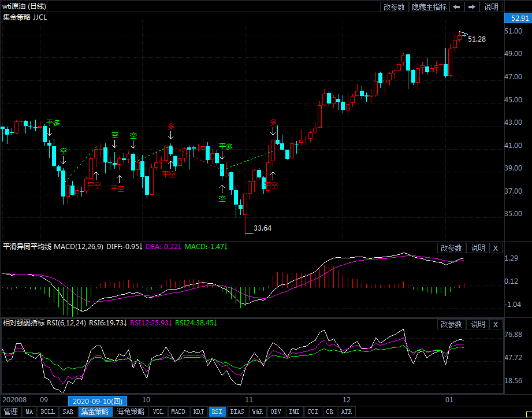
Task: Select the W&R indicator tab
Action: tap(258, 412)
